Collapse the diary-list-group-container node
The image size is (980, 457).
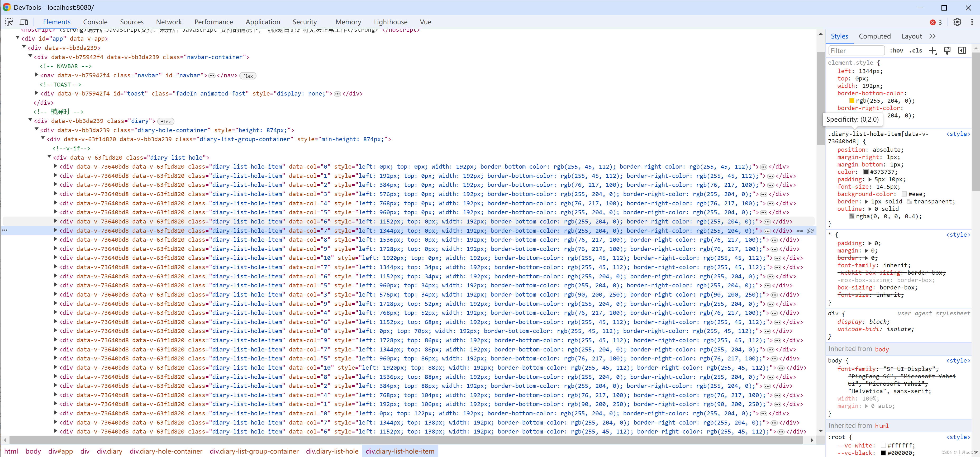coord(42,138)
